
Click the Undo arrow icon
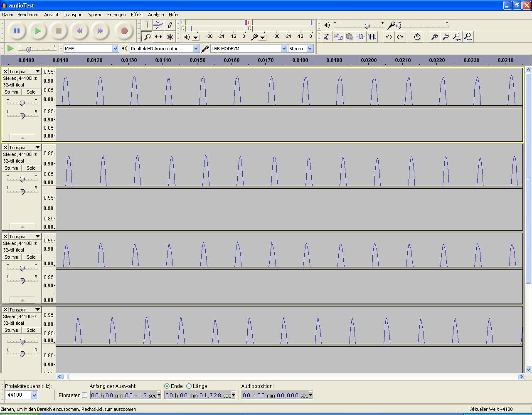(389, 37)
